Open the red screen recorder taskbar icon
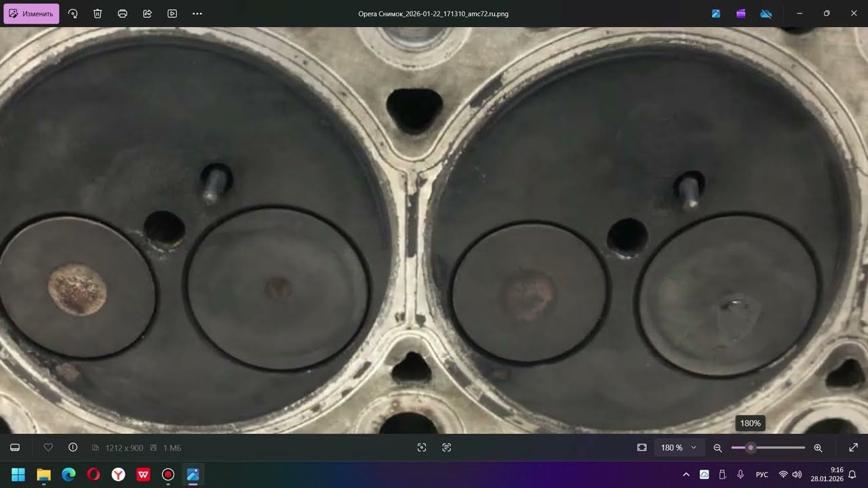Image resolution: width=868 pixels, height=488 pixels. 168,474
